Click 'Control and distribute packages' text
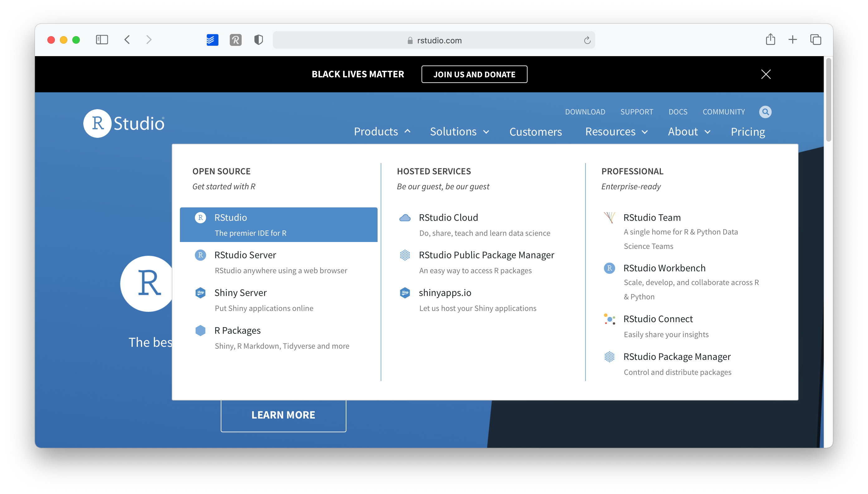Image resolution: width=868 pixels, height=494 pixels. point(677,372)
